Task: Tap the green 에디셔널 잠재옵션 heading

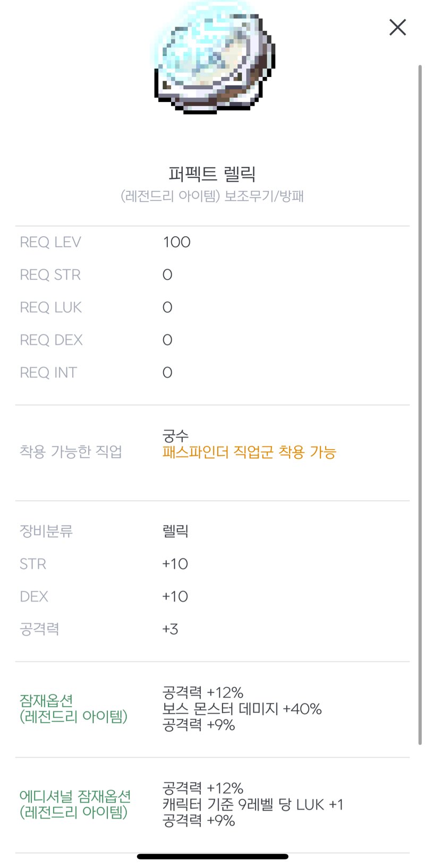Action: tap(75, 804)
